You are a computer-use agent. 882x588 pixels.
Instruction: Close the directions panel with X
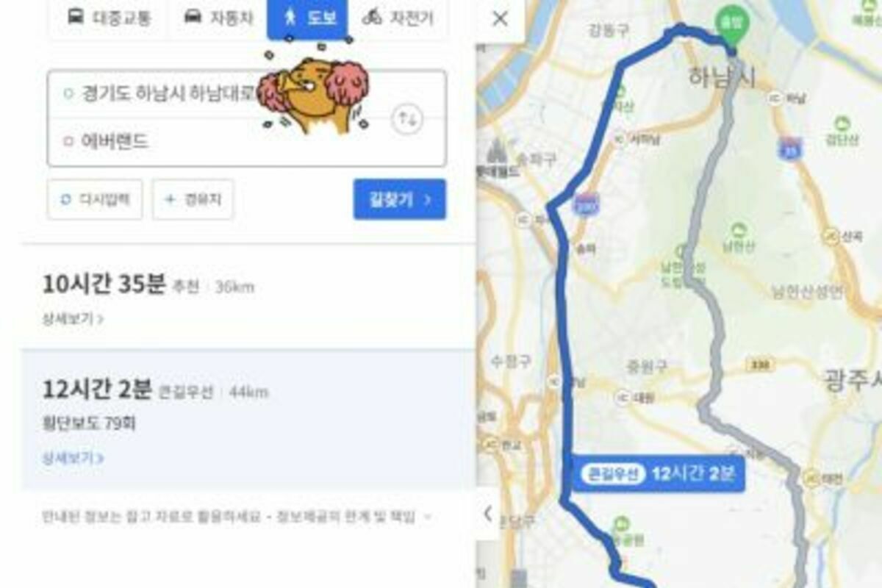coord(500,19)
